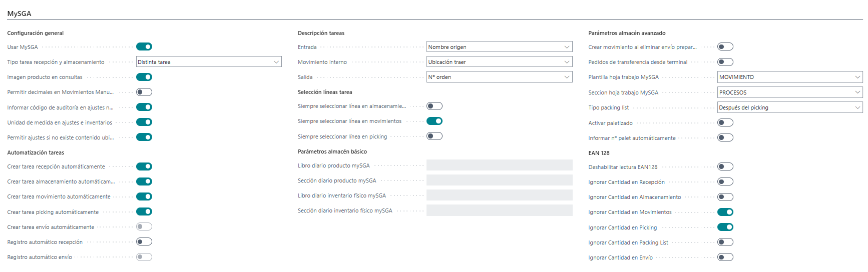Enable Ignorar Cantidad en Almacenamiento switch
868x272 pixels.
[725, 197]
